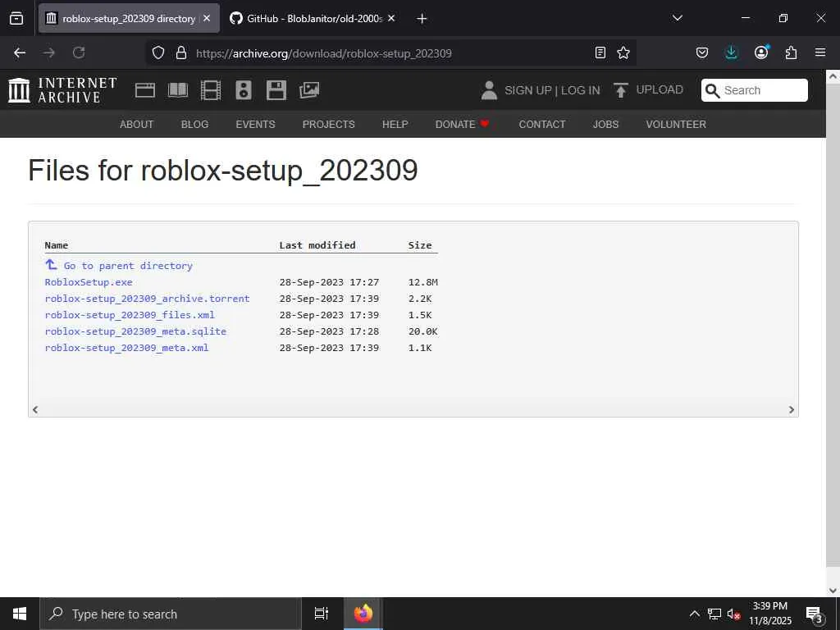Download RobloxSetup.exe file link

(89, 282)
